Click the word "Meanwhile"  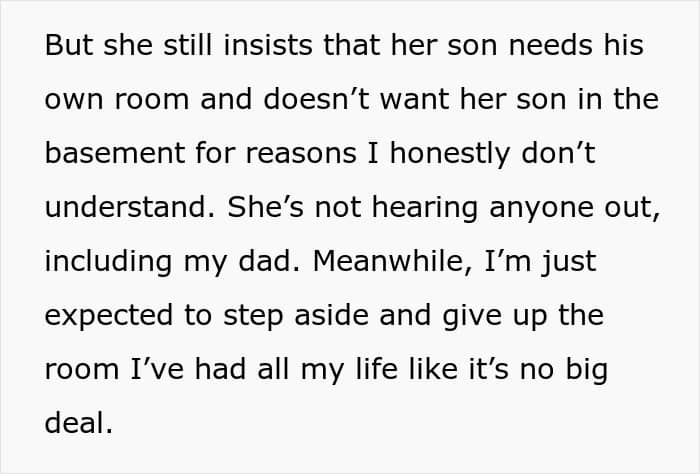pos(388,261)
